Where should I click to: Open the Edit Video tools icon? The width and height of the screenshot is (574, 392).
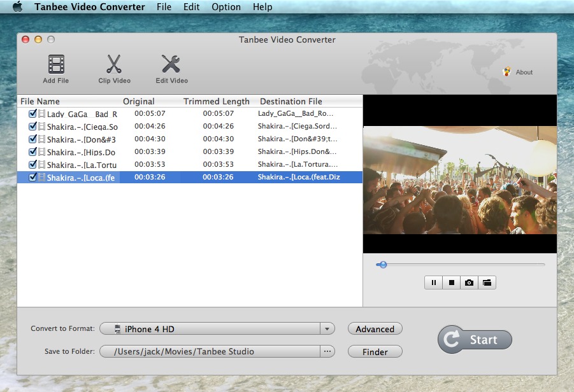pos(171,64)
